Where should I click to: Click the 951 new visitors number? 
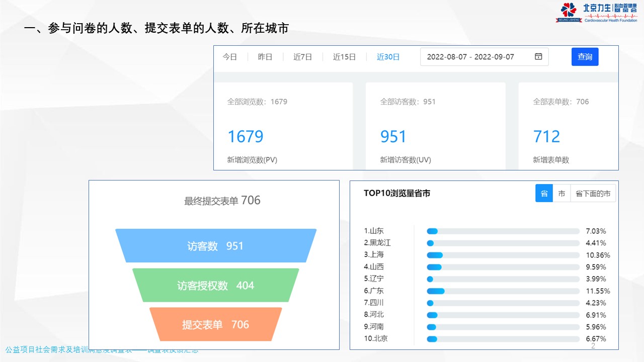pyautogui.click(x=393, y=137)
